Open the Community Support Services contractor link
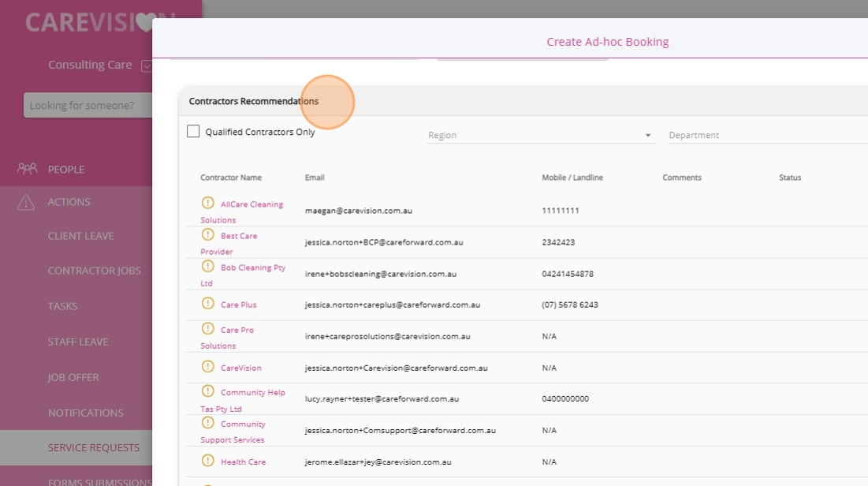Viewport: 868px width, 486px height. point(243,424)
